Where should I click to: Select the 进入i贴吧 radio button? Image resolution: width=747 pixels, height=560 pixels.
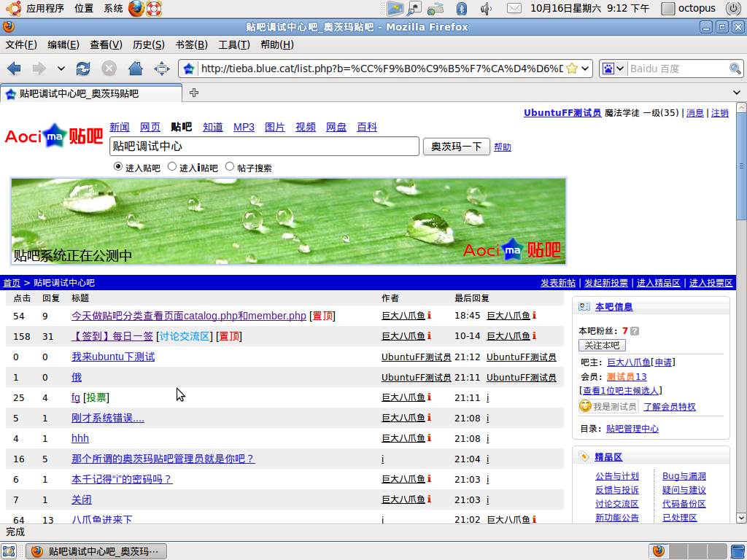(x=172, y=167)
